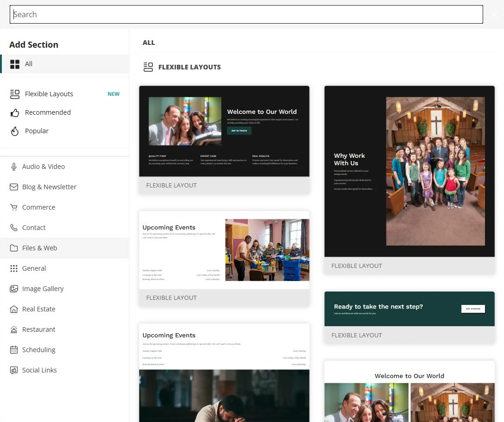Viewport: 504px width, 422px height.
Task: Select the All sections grid icon
Action: [15, 64]
